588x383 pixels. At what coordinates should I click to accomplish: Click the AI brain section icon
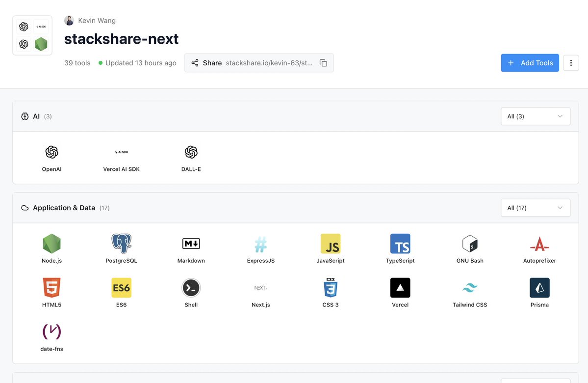pyautogui.click(x=25, y=116)
